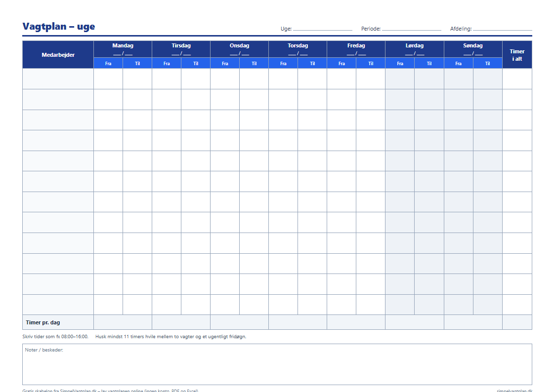The width and height of the screenshot is (555, 392).
Task: Select the "Til" subheader under Mandag
Action: [x=137, y=63]
